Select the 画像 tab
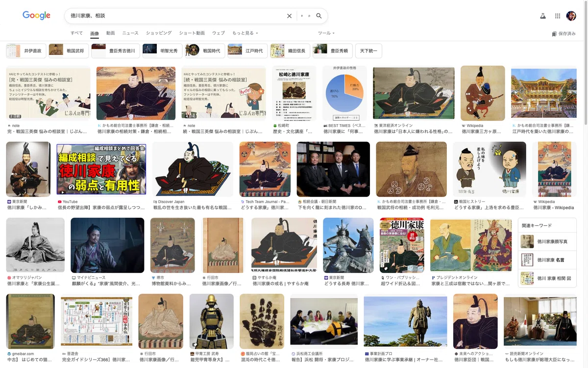The width and height of the screenshot is (588, 368). pyautogui.click(x=95, y=33)
